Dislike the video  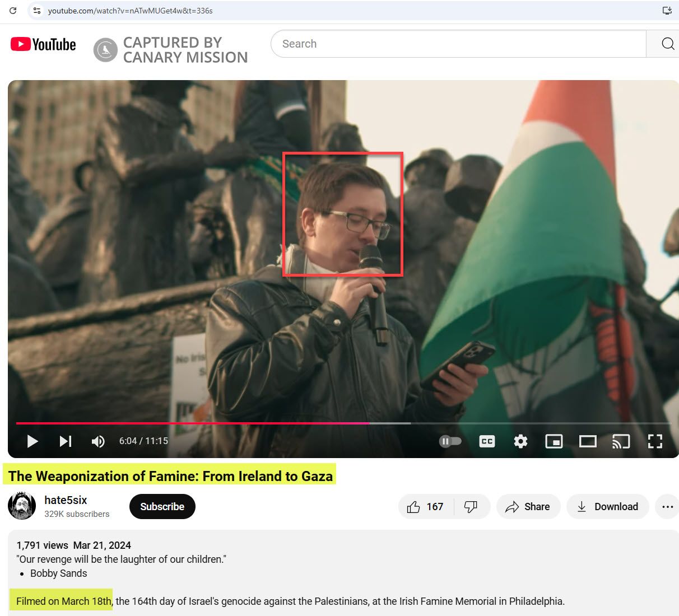tap(471, 506)
